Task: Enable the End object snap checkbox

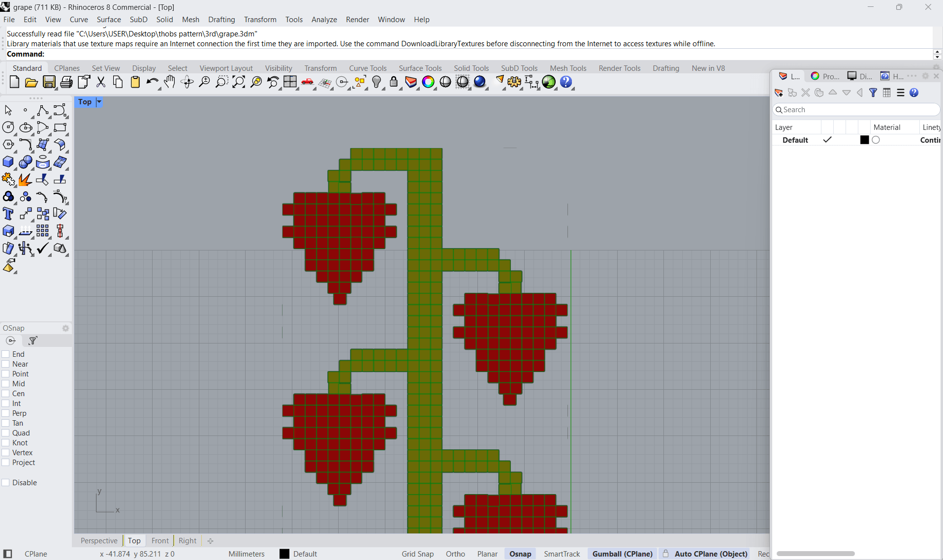Action: tap(6, 354)
